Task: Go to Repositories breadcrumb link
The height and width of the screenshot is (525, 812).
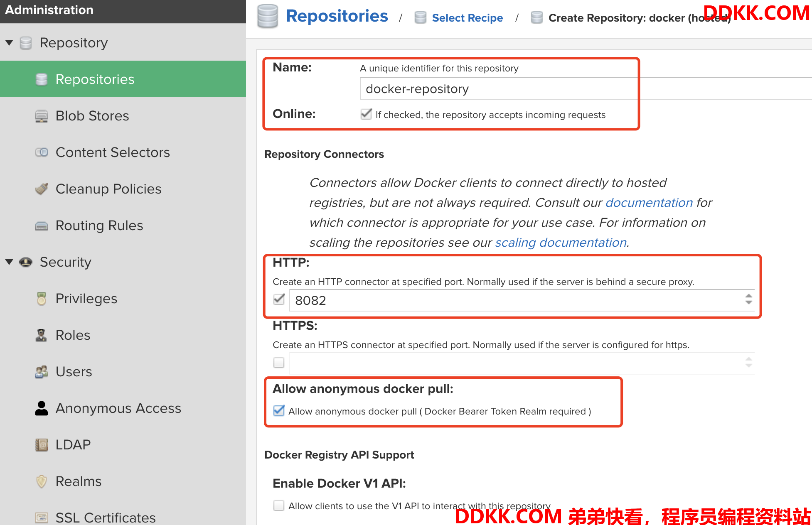Action: pos(337,16)
